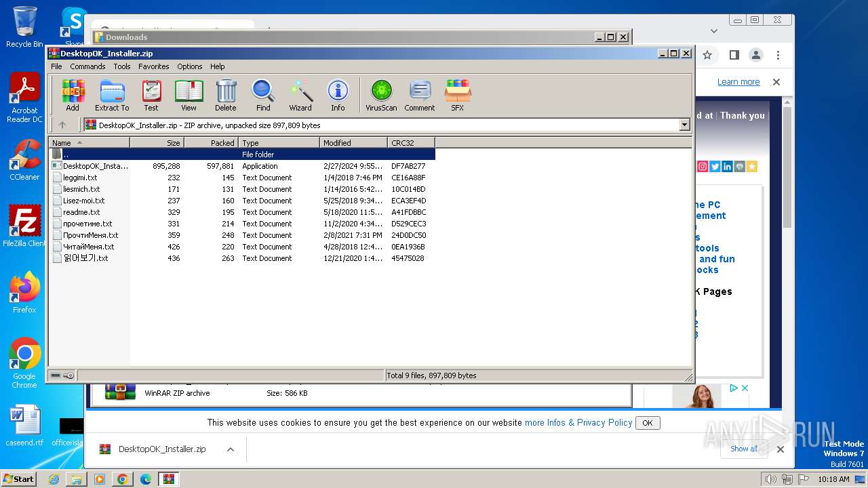The width and height of the screenshot is (868, 488).
Task: Click the up one level arrow
Action: [x=62, y=125]
